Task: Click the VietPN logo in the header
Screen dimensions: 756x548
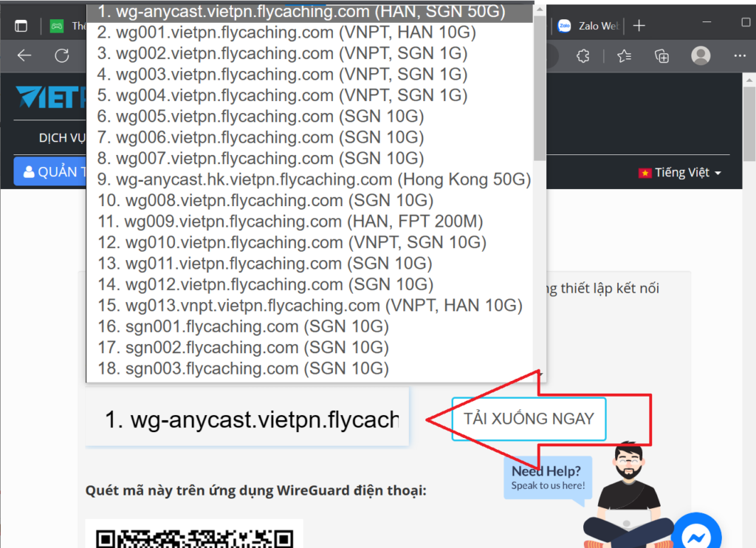Action: [51, 97]
